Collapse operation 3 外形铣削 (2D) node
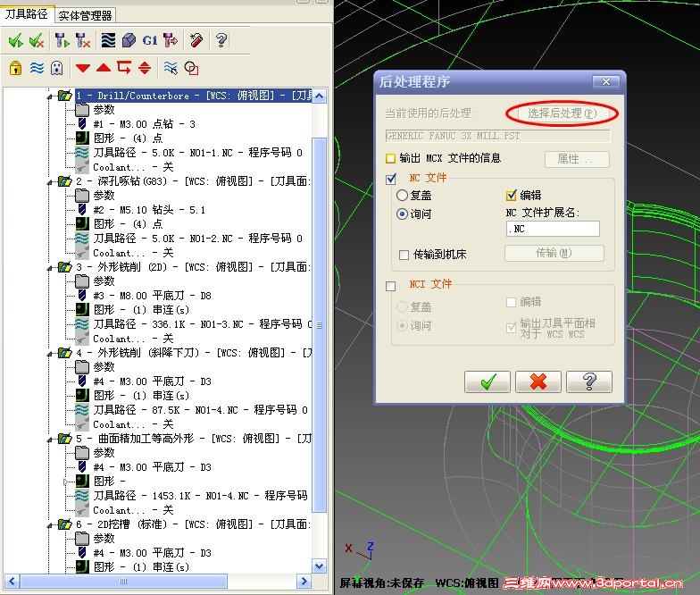700x595 pixels. (50, 267)
